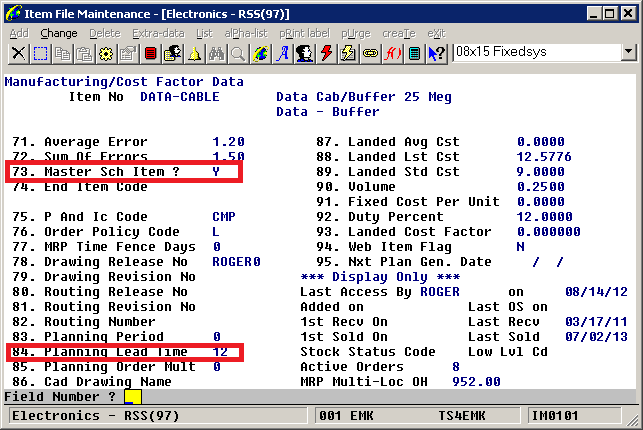
Task: Click the red lightning bolt icon
Action: point(326,53)
